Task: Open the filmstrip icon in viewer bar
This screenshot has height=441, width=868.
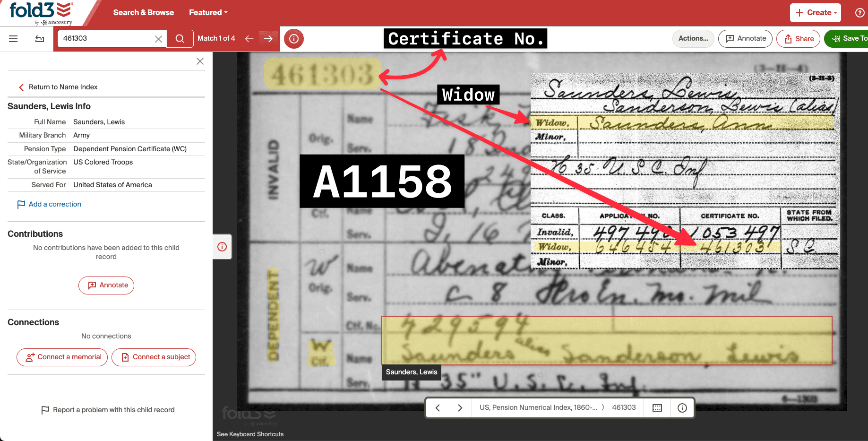Action: pos(657,408)
